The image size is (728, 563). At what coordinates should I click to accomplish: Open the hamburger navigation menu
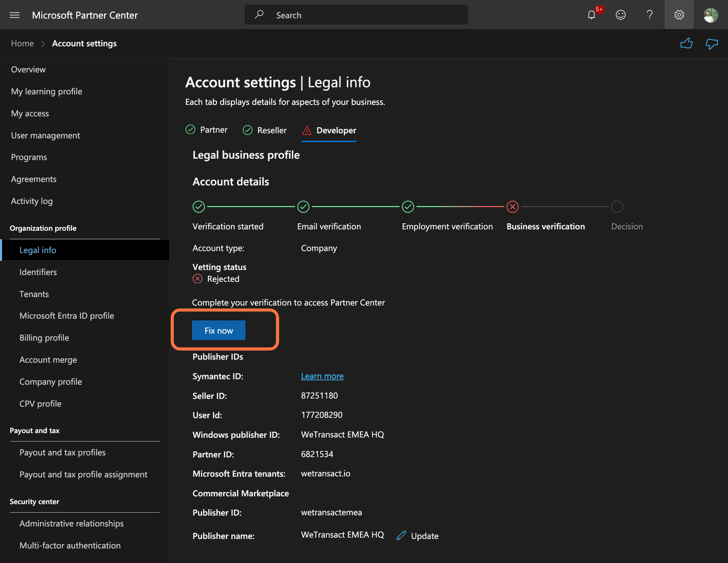(15, 15)
